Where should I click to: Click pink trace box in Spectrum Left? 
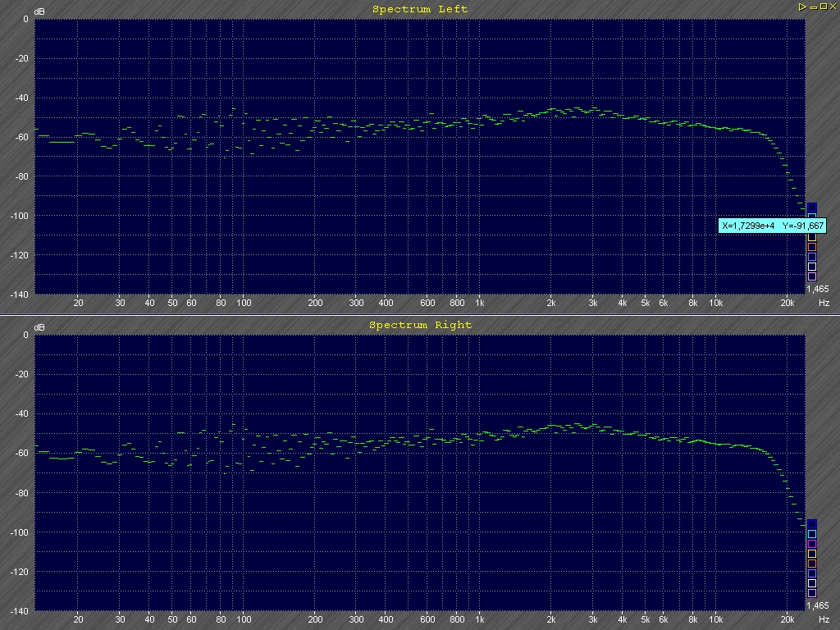(812, 276)
